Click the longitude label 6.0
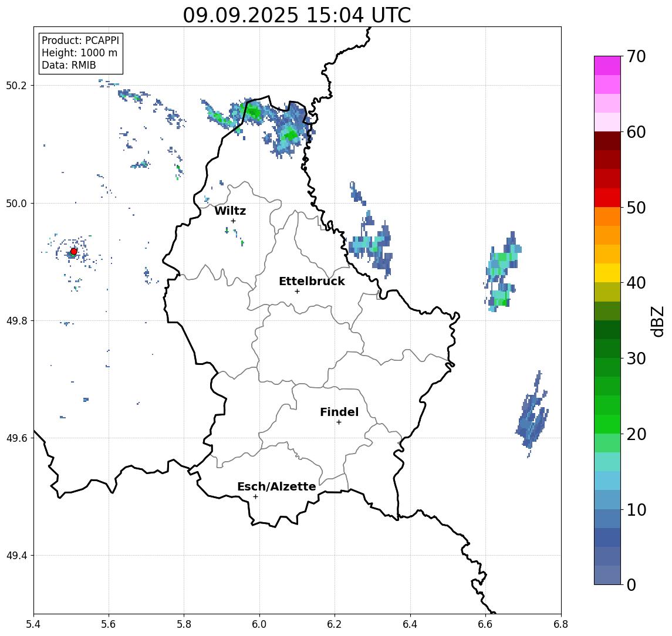 pos(259,624)
